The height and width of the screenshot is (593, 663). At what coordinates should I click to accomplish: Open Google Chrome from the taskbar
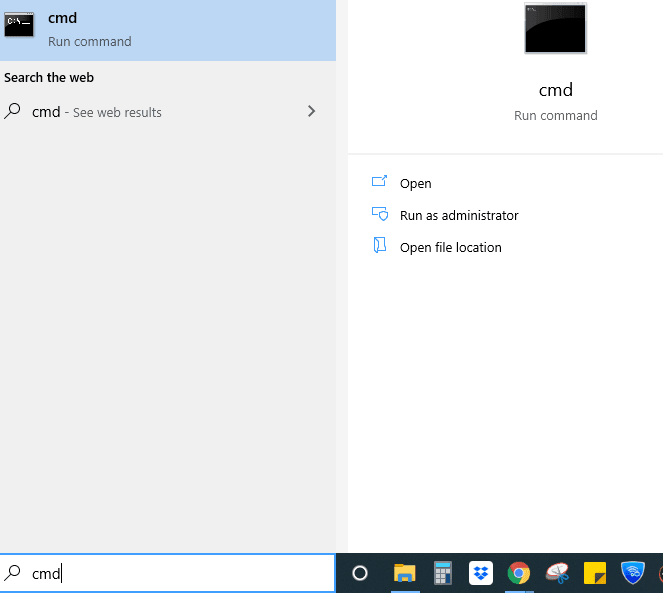[x=519, y=573]
